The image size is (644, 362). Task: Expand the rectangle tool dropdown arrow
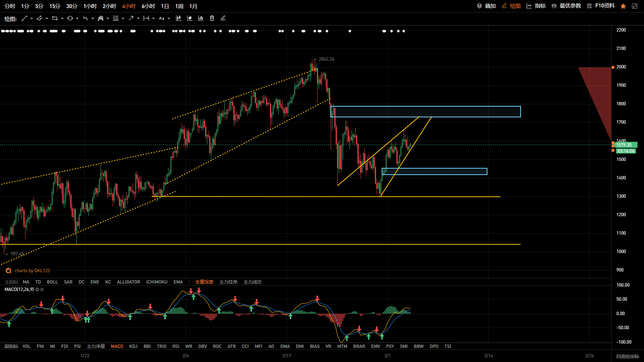(62, 18)
